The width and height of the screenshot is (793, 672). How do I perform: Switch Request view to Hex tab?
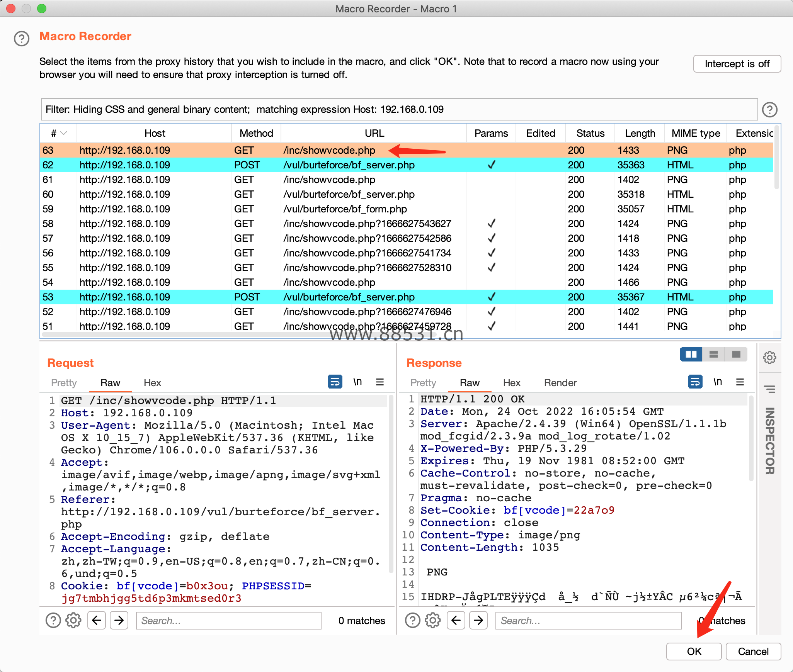click(x=152, y=383)
